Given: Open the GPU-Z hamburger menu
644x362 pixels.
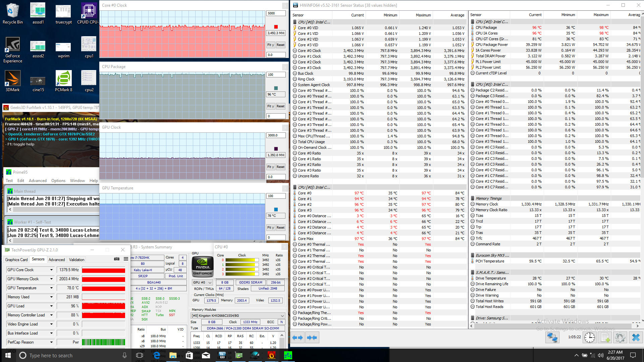Looking at the screenshot, I should pyautogui.click(x=126, y=259).
